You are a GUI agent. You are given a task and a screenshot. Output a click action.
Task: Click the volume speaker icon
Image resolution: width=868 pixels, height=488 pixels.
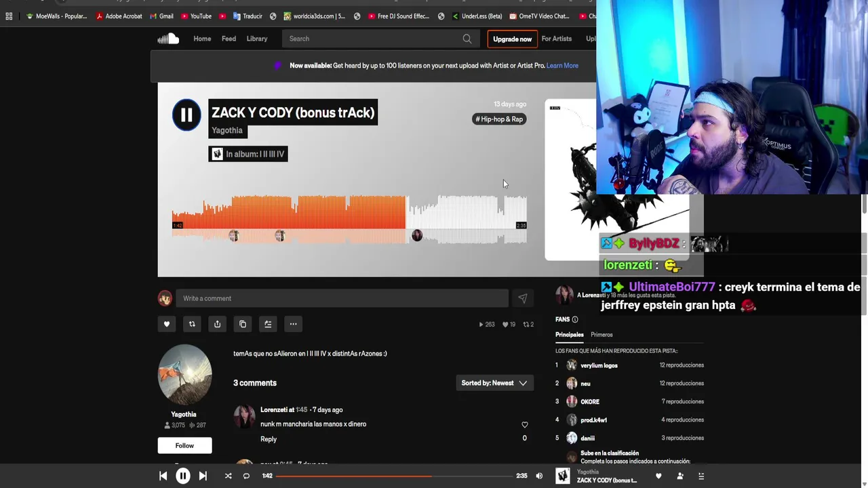(539, 476)
